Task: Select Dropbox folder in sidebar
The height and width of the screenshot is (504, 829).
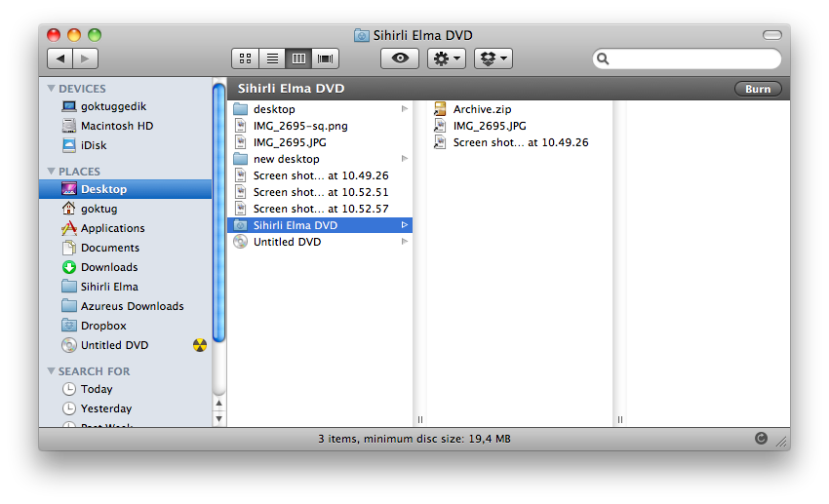Action: coord(103,326)
